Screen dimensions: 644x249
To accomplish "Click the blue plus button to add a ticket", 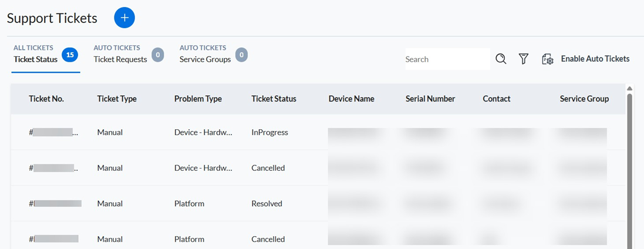I will pyautogui.click(x=124, y=18).
